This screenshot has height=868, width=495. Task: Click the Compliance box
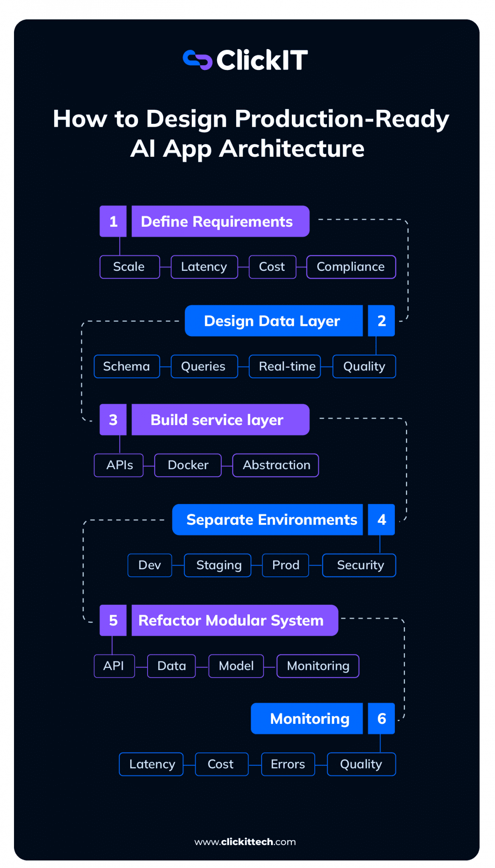pyautogui.click(x=351, y=267)
